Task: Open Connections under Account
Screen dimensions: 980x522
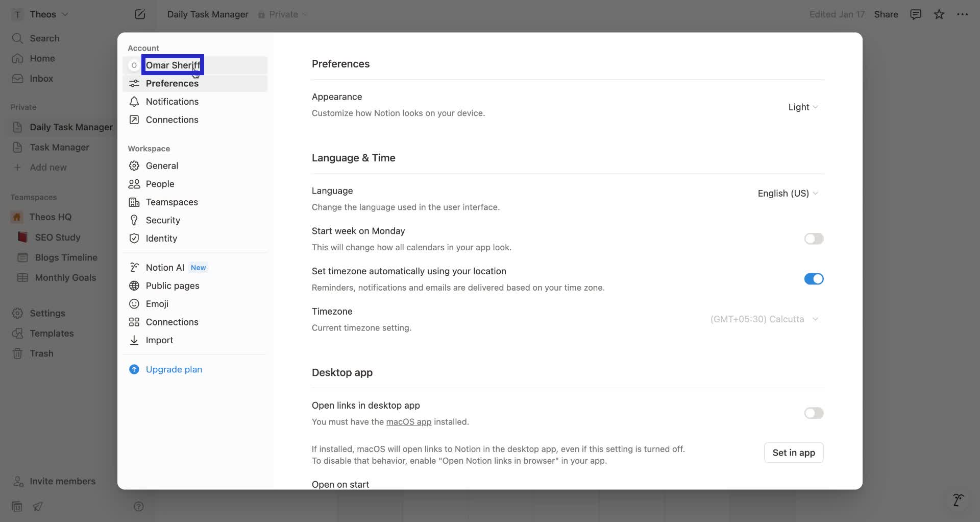Action: click(172, 120)
